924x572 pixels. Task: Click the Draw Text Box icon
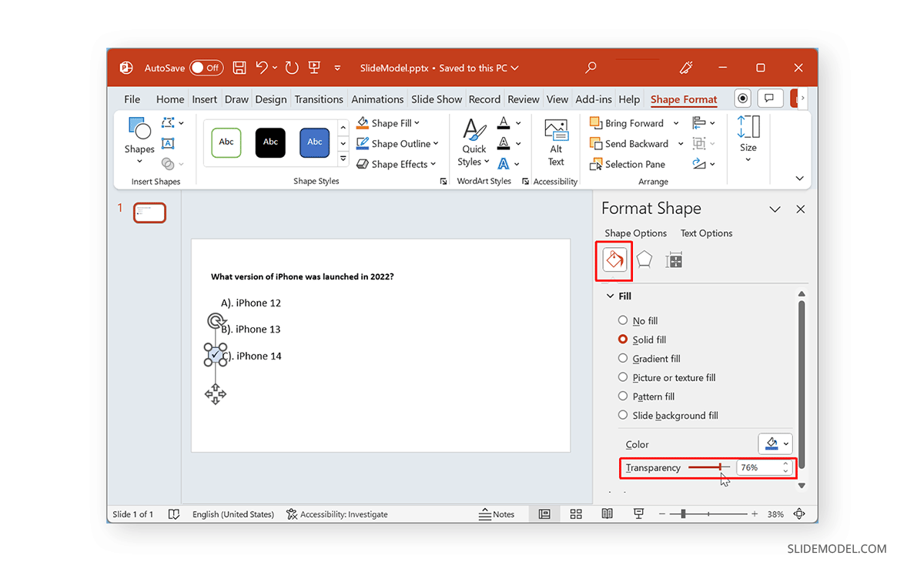(168, 143)
